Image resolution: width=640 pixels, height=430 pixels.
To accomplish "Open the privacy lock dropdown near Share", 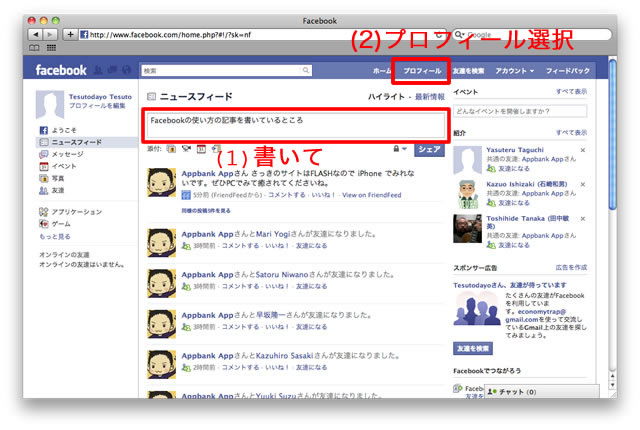I will (400, 149).
